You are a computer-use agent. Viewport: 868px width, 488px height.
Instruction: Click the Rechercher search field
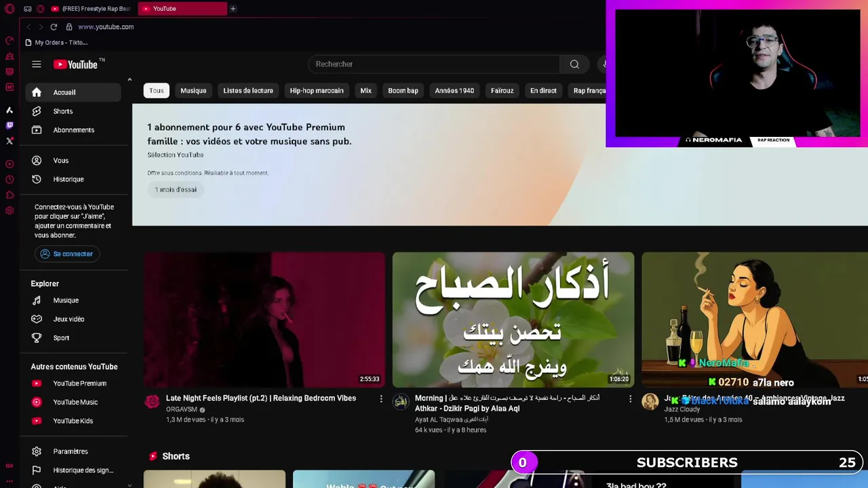434,64
